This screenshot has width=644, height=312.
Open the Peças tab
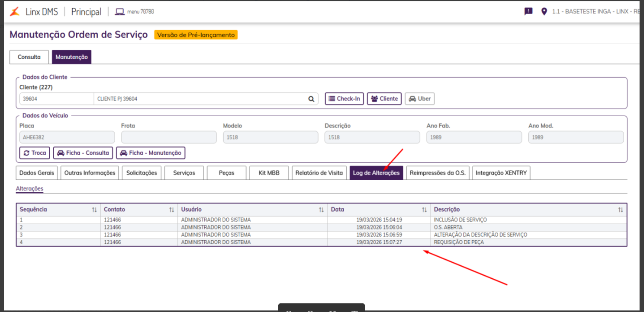[x=226, y=173]
